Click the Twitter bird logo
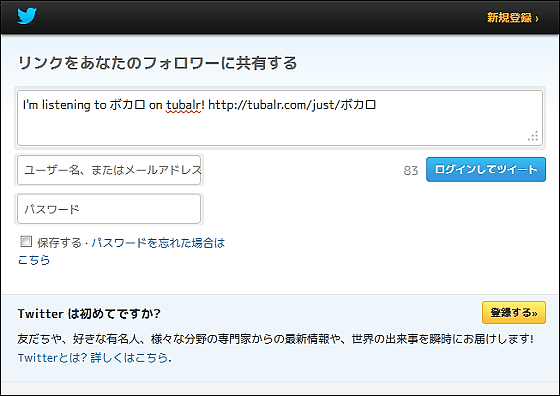Viewport: 560px width, 396px height. [27, 16]
